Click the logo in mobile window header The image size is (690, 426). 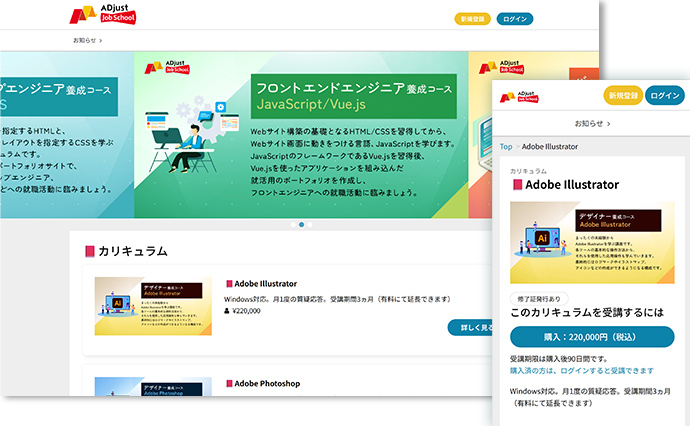pos(519,96)
